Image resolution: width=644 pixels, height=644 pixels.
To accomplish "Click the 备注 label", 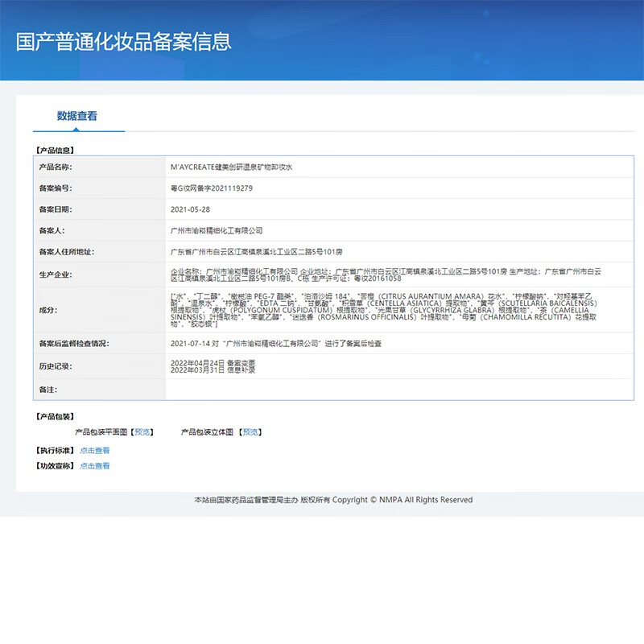I will (x=48, y=390).
